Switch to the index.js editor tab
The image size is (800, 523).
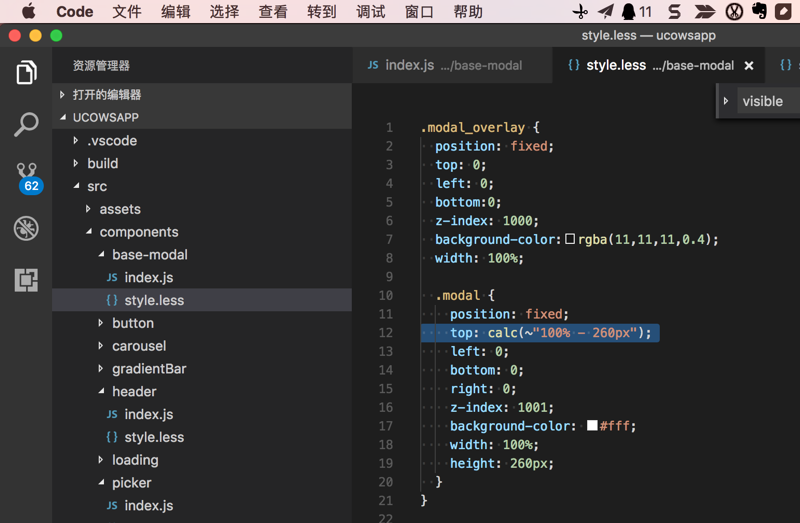pos(443,66)
